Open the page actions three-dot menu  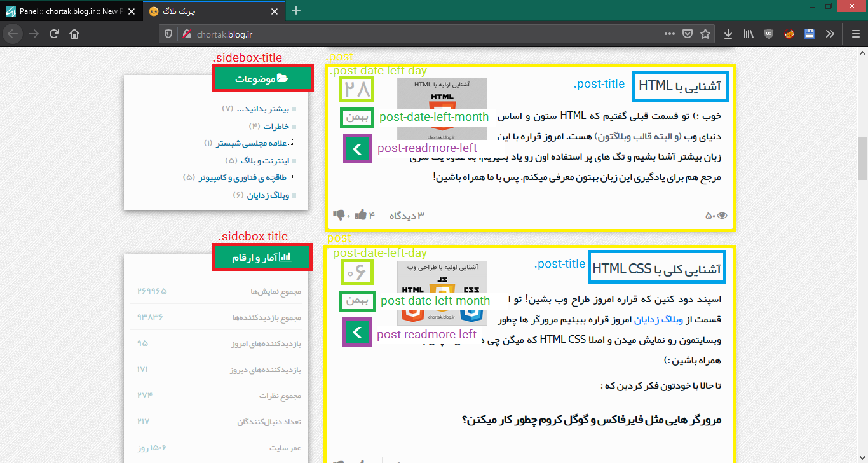tap(670, 34)
